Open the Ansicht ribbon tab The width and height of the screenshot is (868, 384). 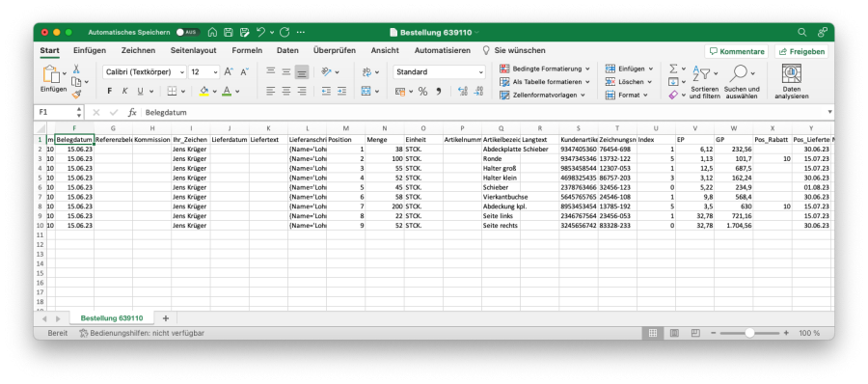(385, 50)
